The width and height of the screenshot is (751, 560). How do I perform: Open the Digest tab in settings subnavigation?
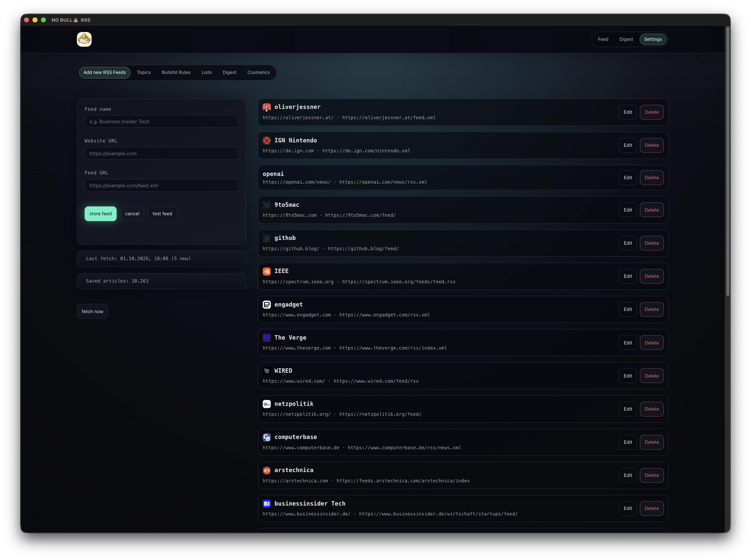[229, 72]
